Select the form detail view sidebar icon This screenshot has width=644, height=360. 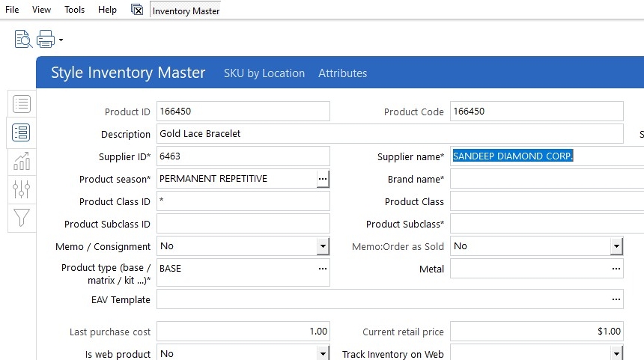[x=22, y=133]
